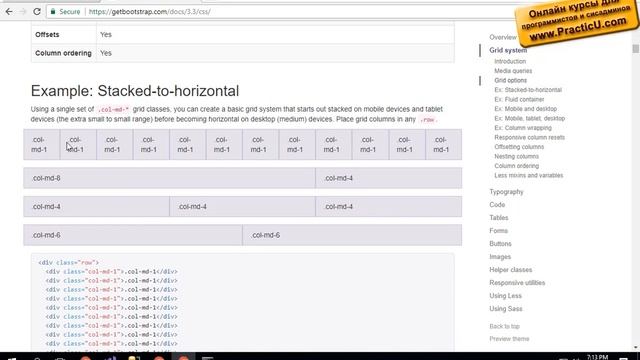Click the Column ordering table row label

(63, 53)
